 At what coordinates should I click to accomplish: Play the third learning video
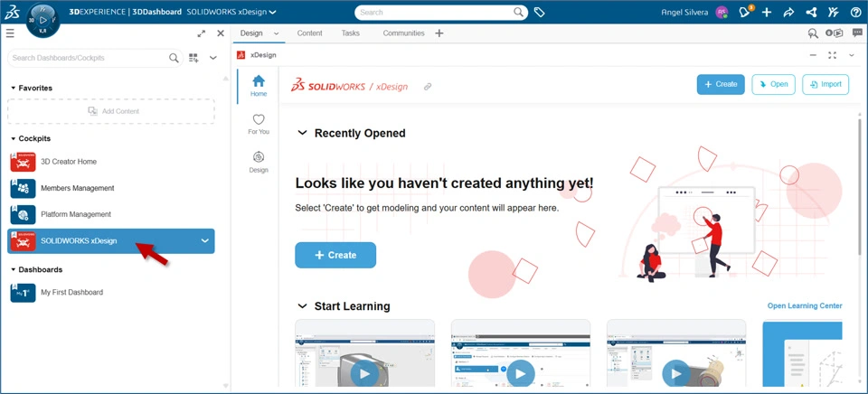click(676, 373)
